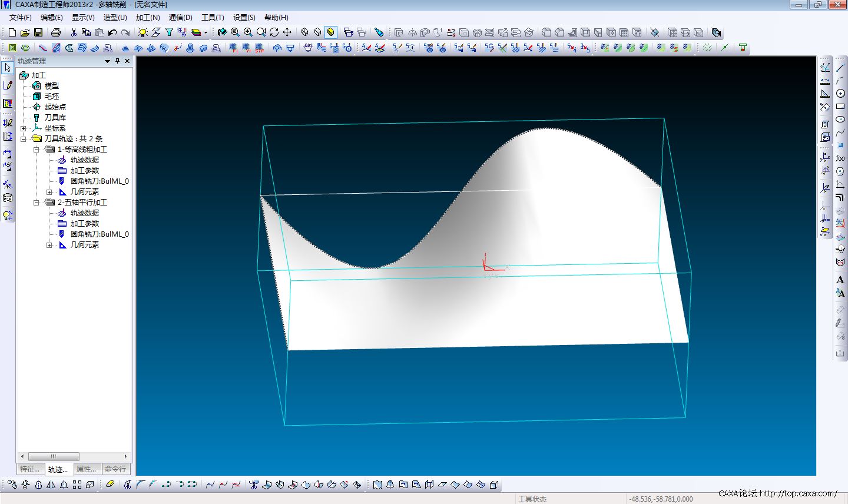This screenshot has height=504, width=848.
Task: Open the 造型(U) menu
Action: point(115,18)
